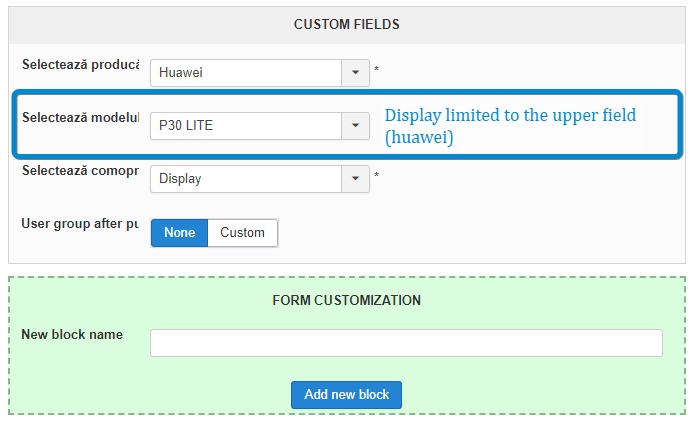The width and height of the screenshot is (693, 429).
Task: Click the "Selectează modelul" field label
Action: click(80, 117)
